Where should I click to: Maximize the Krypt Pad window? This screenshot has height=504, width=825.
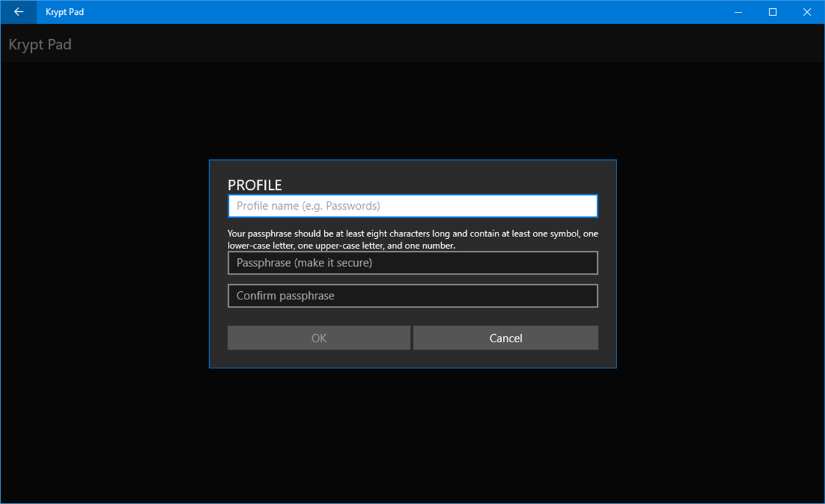(773, 12)
